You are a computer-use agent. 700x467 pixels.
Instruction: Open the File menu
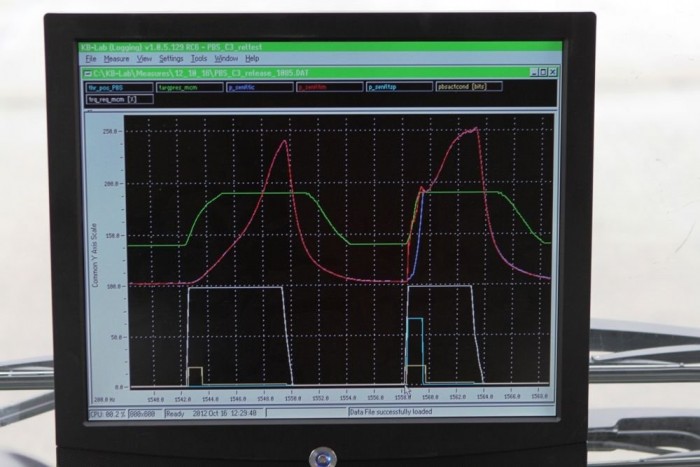coord(91,59)
